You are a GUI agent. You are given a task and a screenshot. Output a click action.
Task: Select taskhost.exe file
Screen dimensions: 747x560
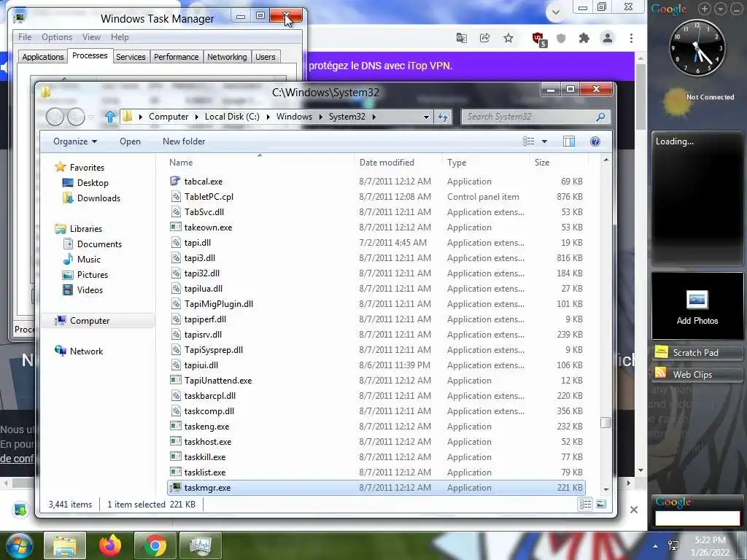(208, 442)
